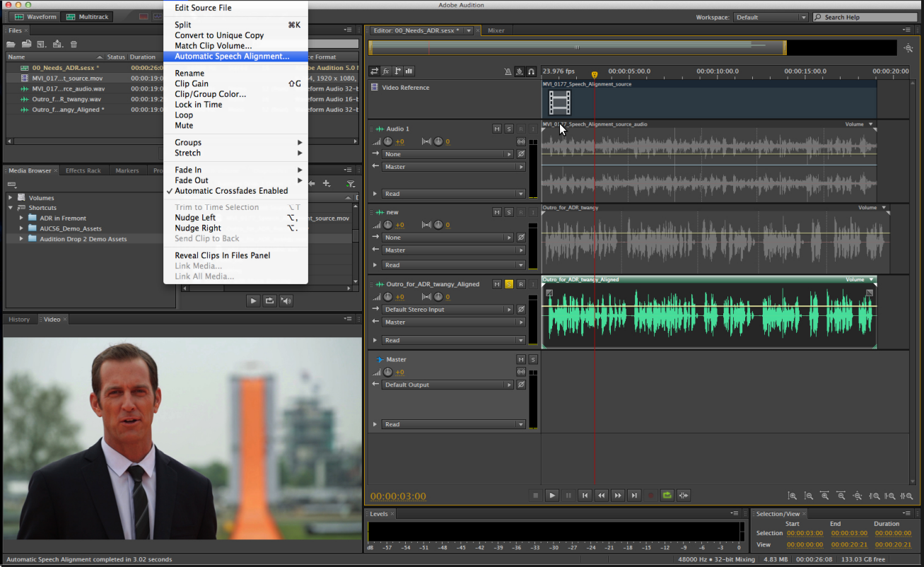924x567 pixels.
Task: Switch to Mixer tab
Action: coord(496,30)
